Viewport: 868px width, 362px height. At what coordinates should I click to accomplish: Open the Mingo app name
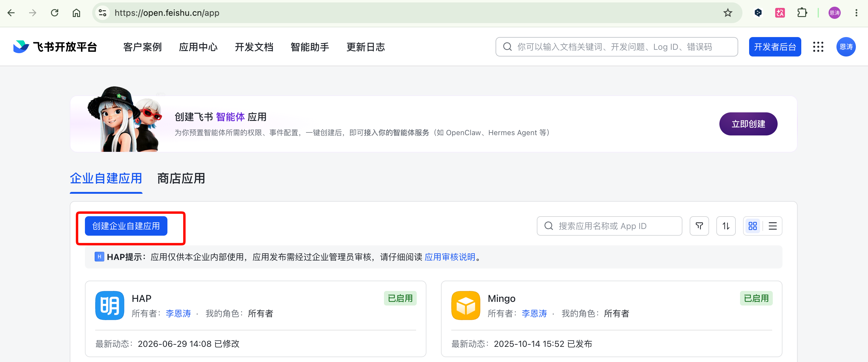[x=501, y=298]
